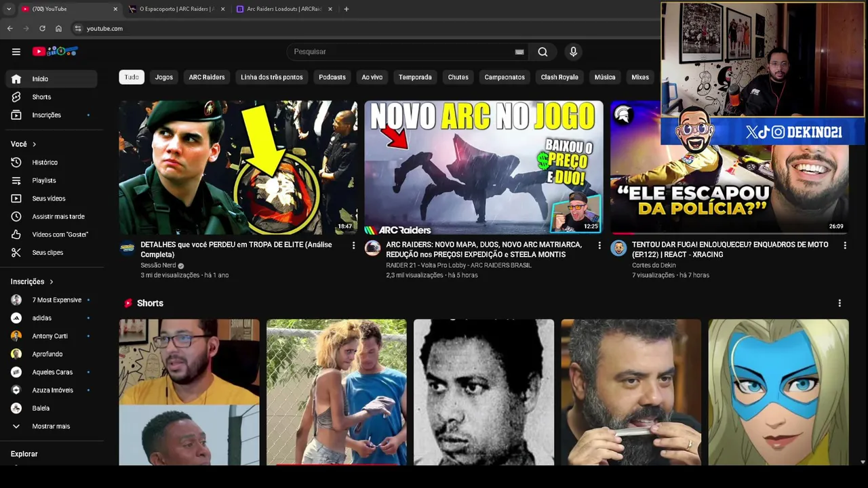This screenshot has width=868, height=488.
Task: Open the blue-masked cartoon Short
Action: click(x=778, y=392)
